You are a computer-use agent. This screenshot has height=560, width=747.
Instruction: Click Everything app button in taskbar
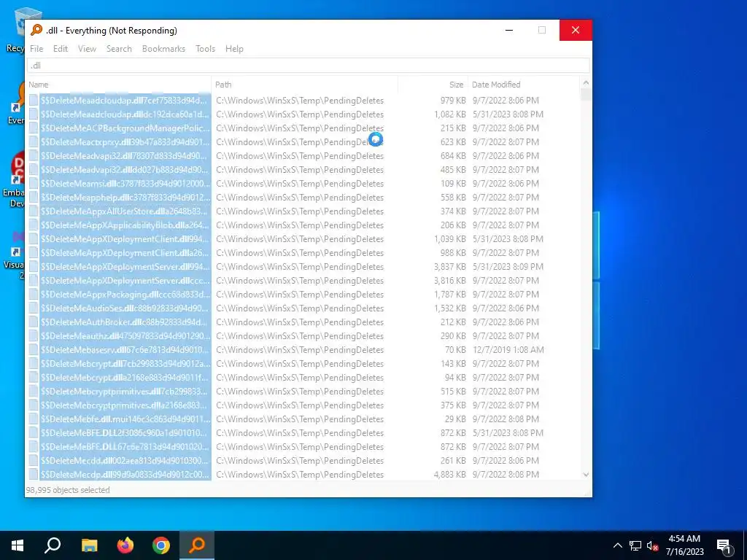pyautogui.click(x=197, y=545)
